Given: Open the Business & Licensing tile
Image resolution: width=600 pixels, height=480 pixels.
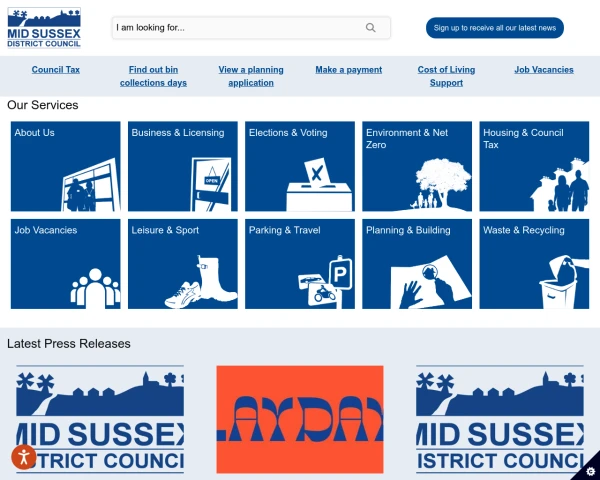Looking at the screenshot, I should tap(183, 166).
